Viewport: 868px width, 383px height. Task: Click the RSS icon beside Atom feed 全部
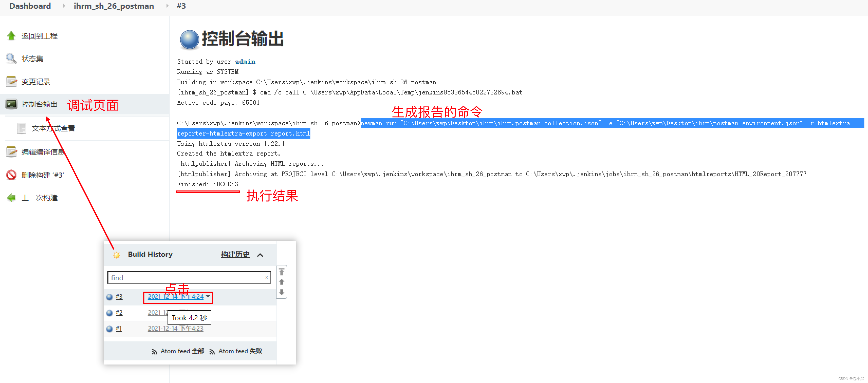[154, 352]
